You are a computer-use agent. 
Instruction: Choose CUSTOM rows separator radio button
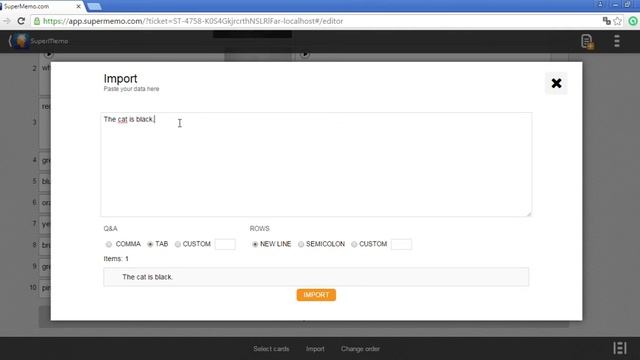coord(354,244)
